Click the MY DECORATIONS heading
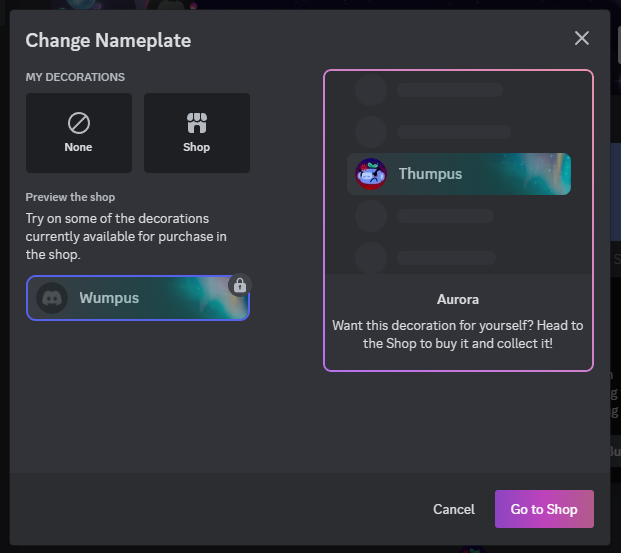The width and height of the screenshot is (621, 553). point(75,77)
